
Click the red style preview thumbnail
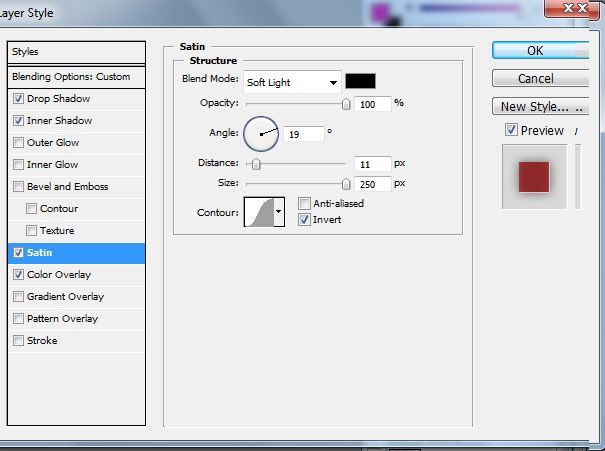pos(534,176)
